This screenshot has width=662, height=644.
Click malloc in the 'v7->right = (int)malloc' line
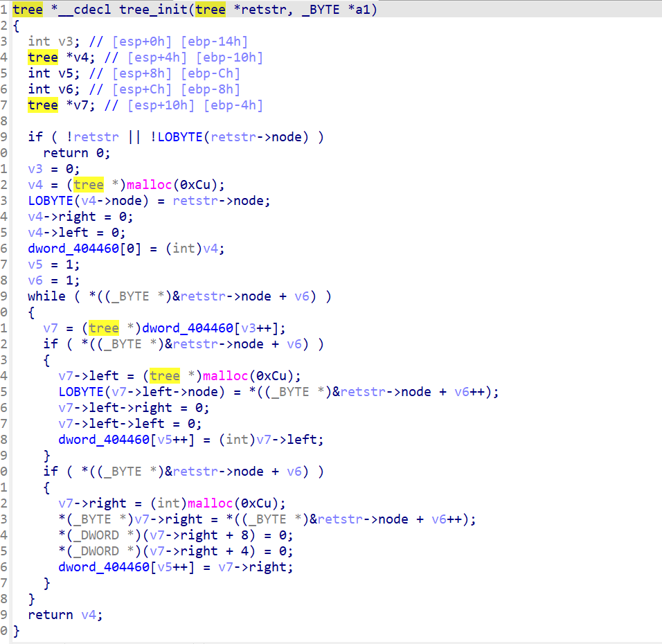(x=210, y=503)
